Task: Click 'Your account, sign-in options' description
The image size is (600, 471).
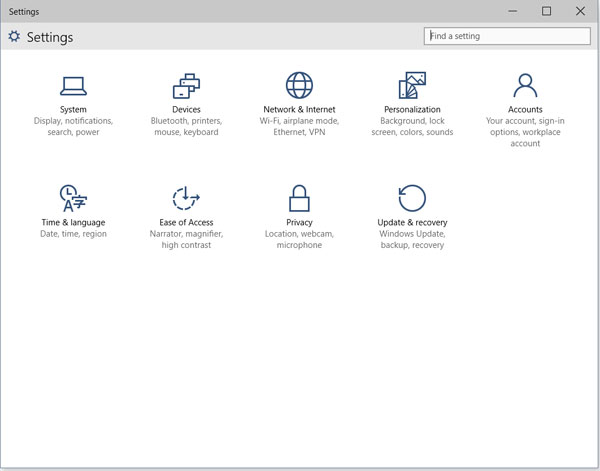Action: point(525,132)
